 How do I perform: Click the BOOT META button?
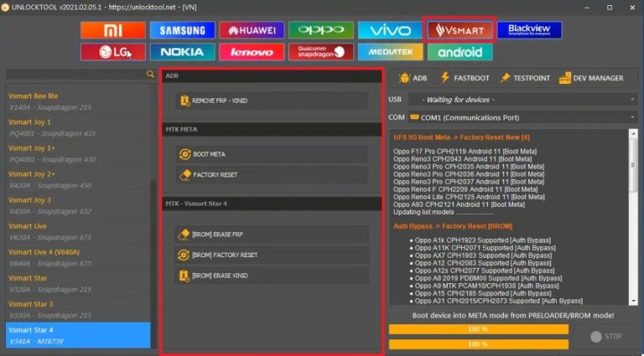click(272, 154)
